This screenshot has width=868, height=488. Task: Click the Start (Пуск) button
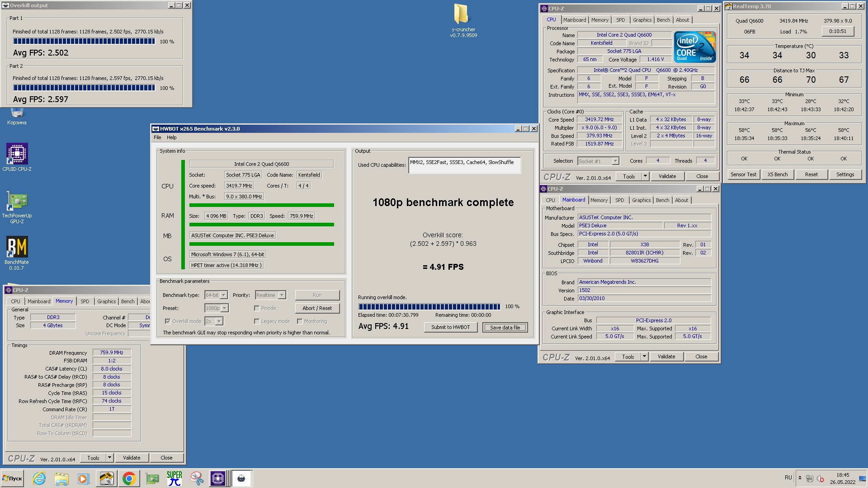(12, 478)
